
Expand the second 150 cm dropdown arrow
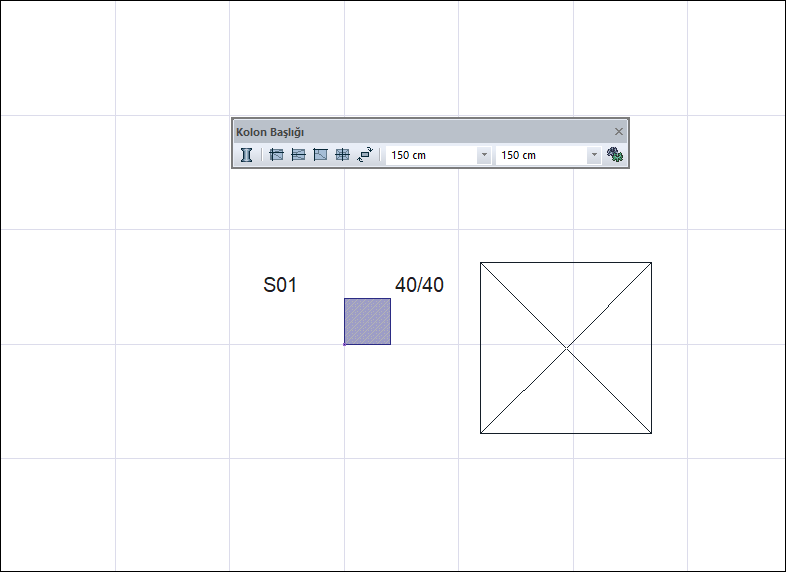(594, 155)
